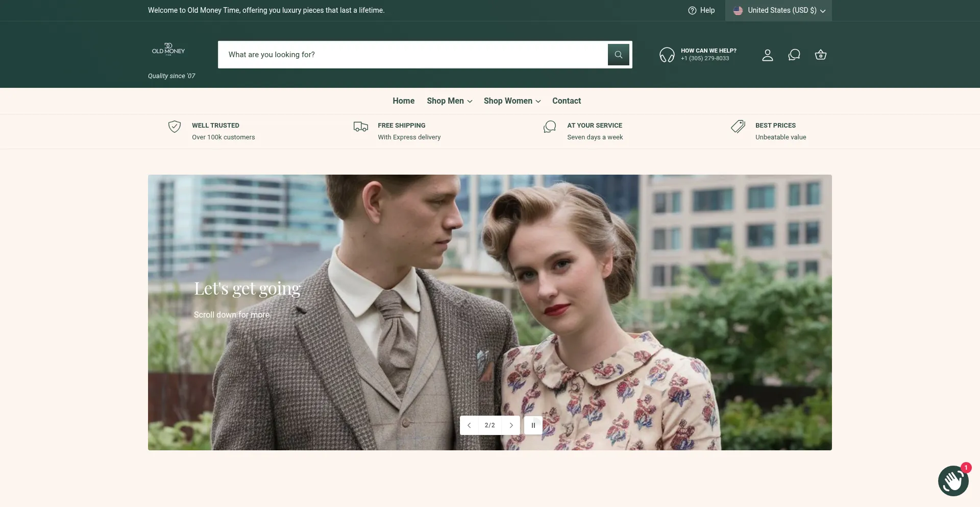The image size is (980, 507).
Task: Open the Contact page
Action: tap(566, 101)
